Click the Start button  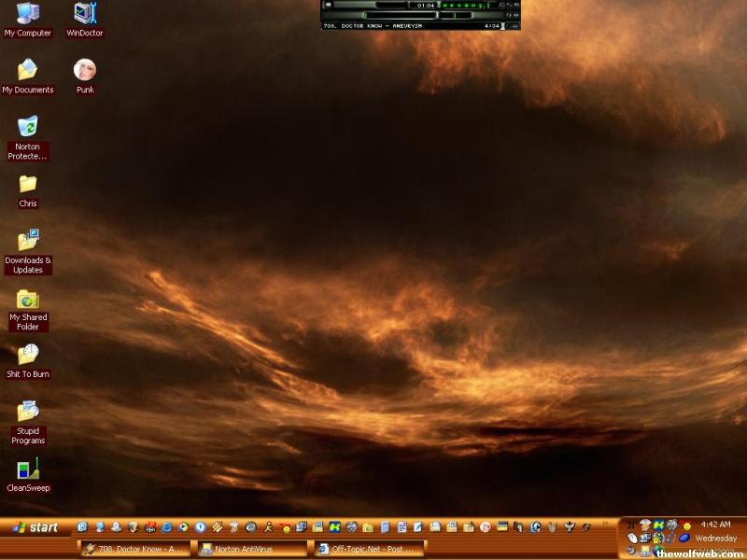click(35, 527)
